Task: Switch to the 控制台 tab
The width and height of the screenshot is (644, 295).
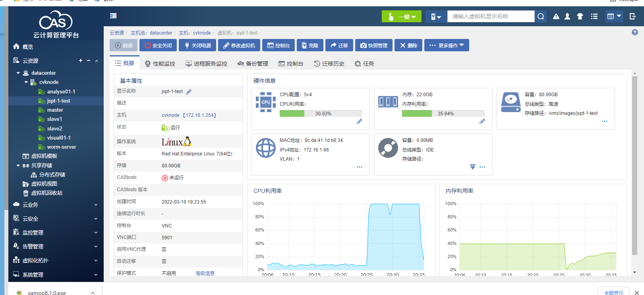Action: click(291, 64)
